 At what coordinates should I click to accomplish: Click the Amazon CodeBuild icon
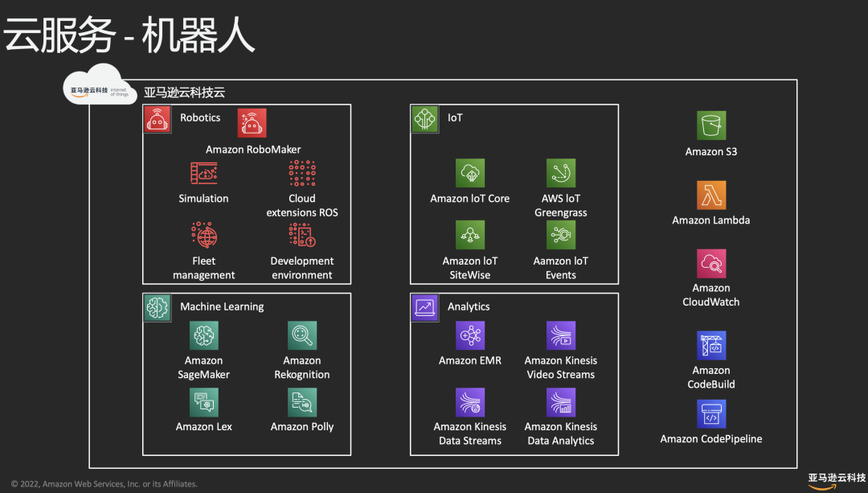point(711,345)
